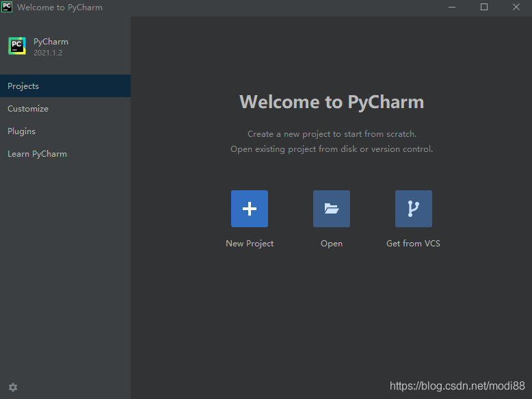The width and height of the screenshot is (532, 399).
Task: Close the Welcome to PyCharm window
Action: click(516, 7)
